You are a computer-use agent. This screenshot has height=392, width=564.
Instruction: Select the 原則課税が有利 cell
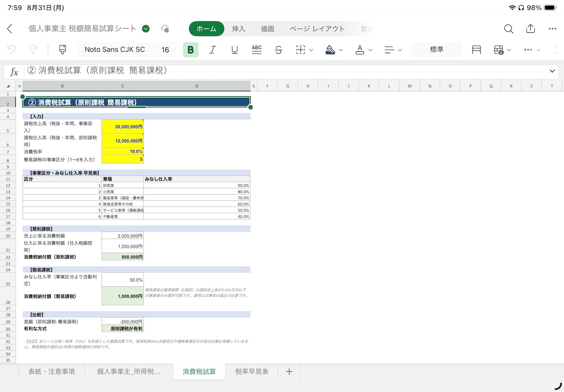tap(123, 329)
